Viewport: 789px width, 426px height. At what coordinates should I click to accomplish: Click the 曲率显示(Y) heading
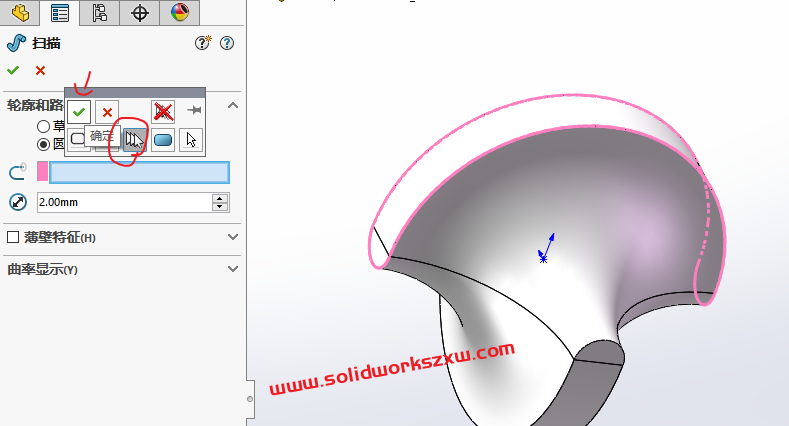pos(43,270)
